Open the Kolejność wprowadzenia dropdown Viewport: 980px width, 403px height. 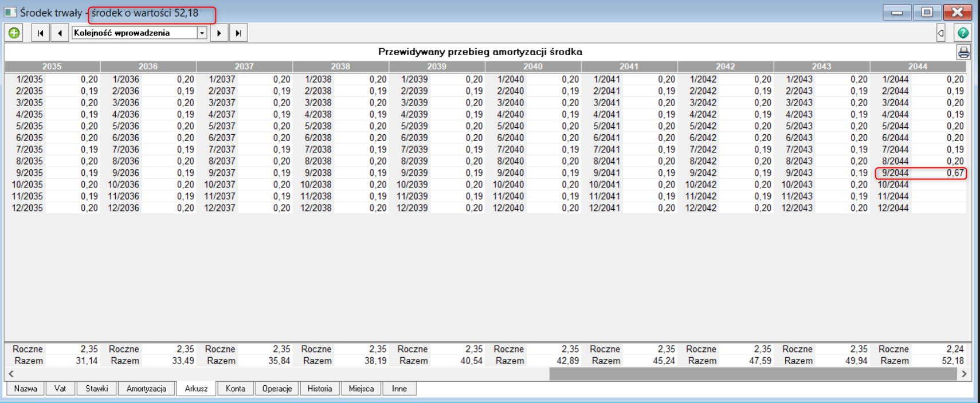202,33
